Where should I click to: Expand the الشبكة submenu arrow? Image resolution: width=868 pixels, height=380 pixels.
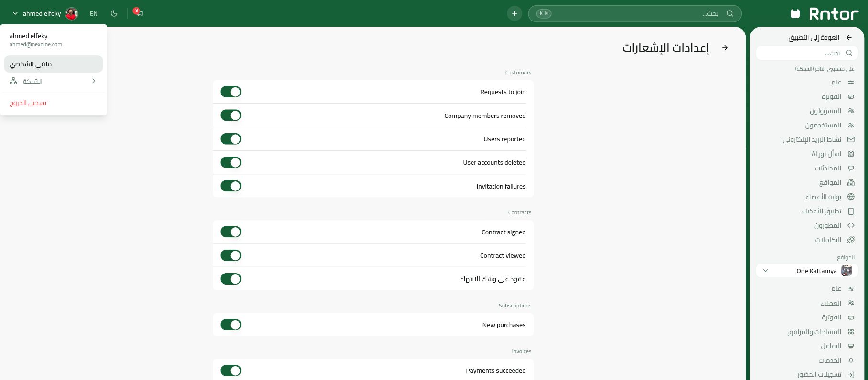point(94,81)
